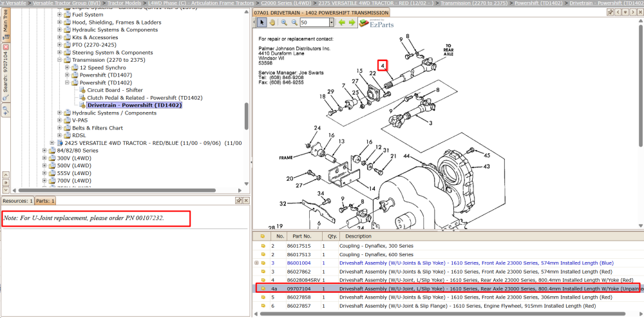
Task: Select Belts & Filters Chart tree item
Action: pos(97,128)
